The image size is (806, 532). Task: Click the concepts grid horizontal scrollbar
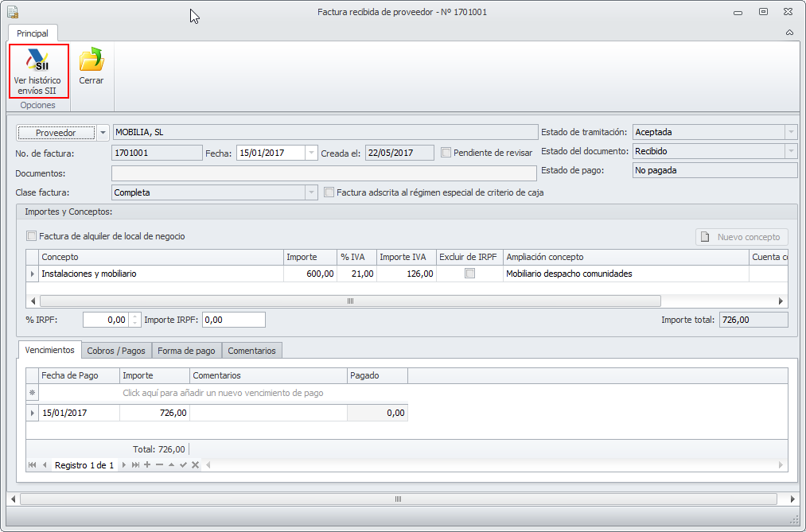pos(350,301)
